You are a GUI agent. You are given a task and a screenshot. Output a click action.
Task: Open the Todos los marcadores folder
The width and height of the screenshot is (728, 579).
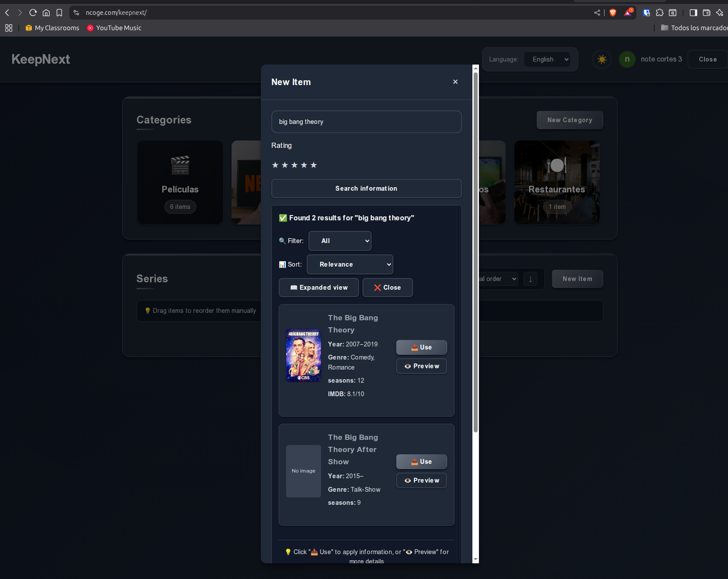pyautogui.click(x=694, y=28)
